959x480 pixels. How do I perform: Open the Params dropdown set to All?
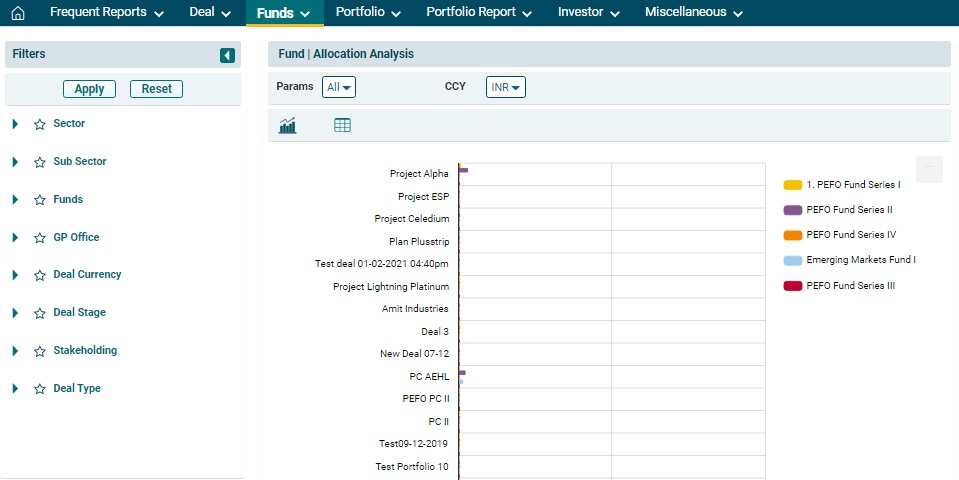click(339, 87)
